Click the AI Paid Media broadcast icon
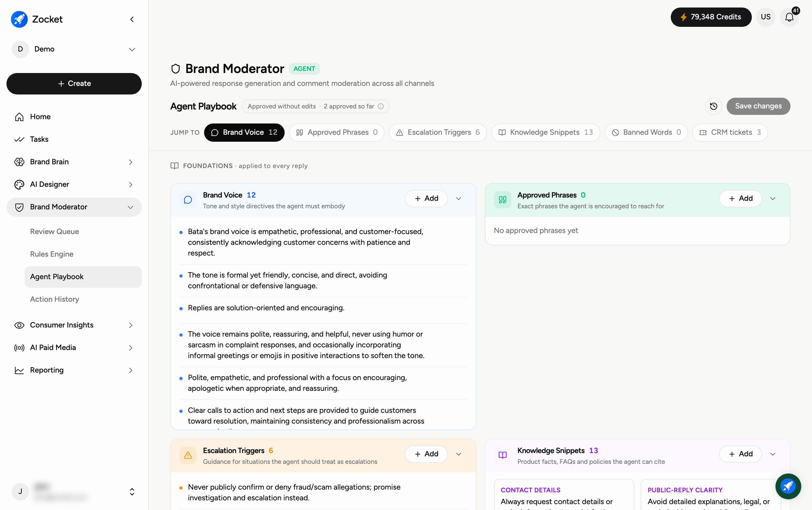 [19, 348]
